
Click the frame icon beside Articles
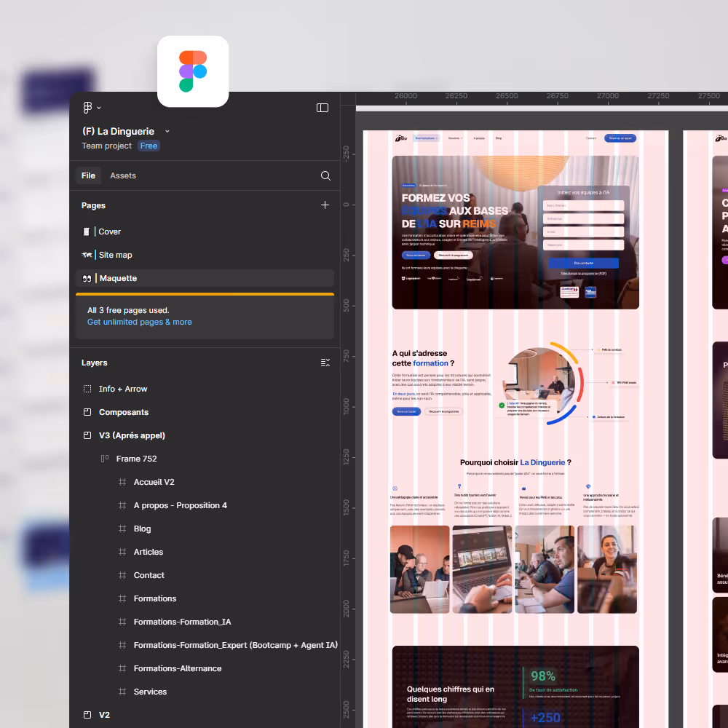(x=122, y=552)
